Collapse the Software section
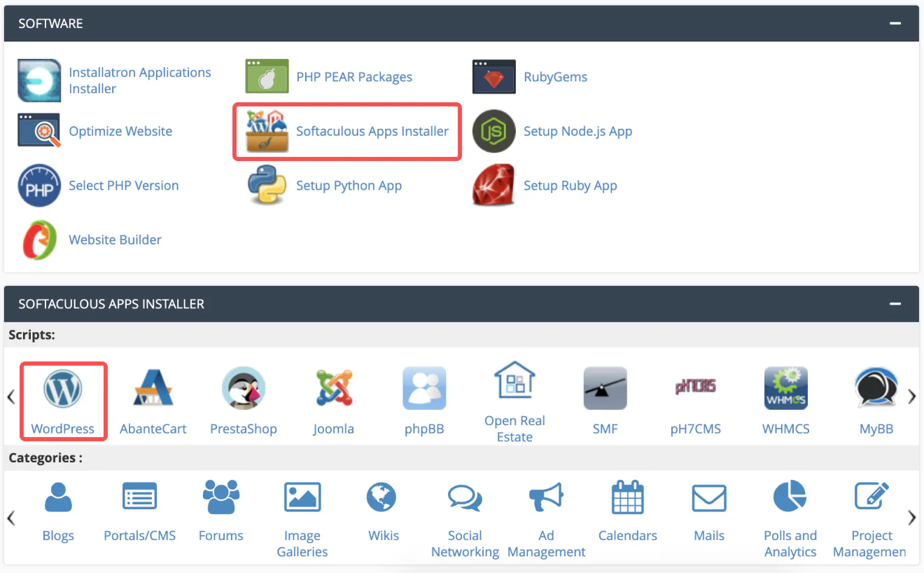Viewport: 924px width, 573px height. 895,23
